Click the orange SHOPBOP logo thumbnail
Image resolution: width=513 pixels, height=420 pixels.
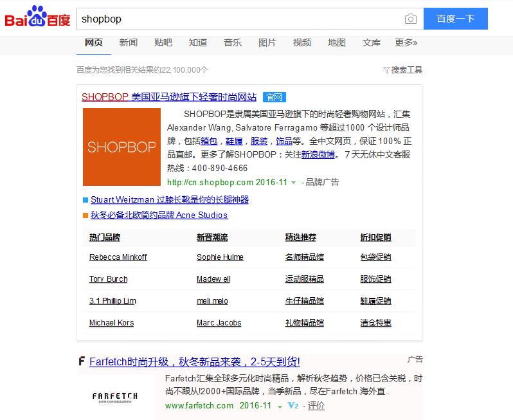pos(122,147)
